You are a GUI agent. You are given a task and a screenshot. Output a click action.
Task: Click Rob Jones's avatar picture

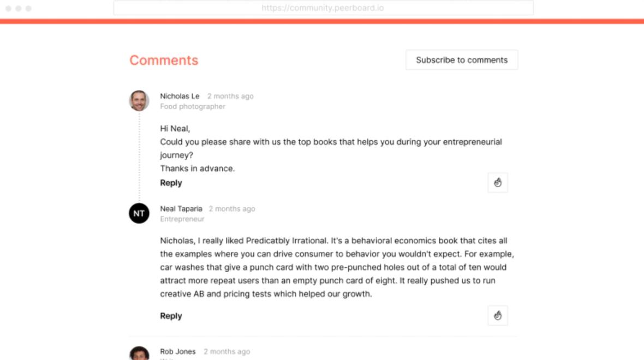pos(139,353)
